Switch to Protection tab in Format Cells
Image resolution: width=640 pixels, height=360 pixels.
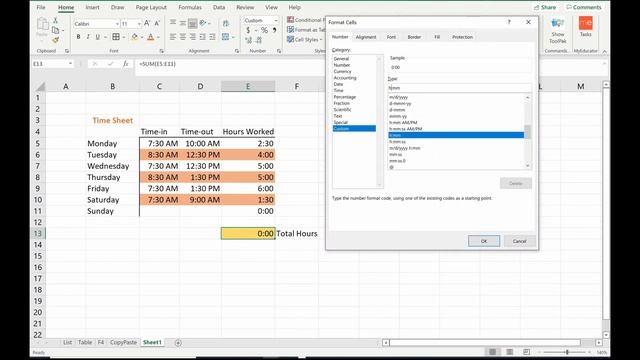pos(462,37)
